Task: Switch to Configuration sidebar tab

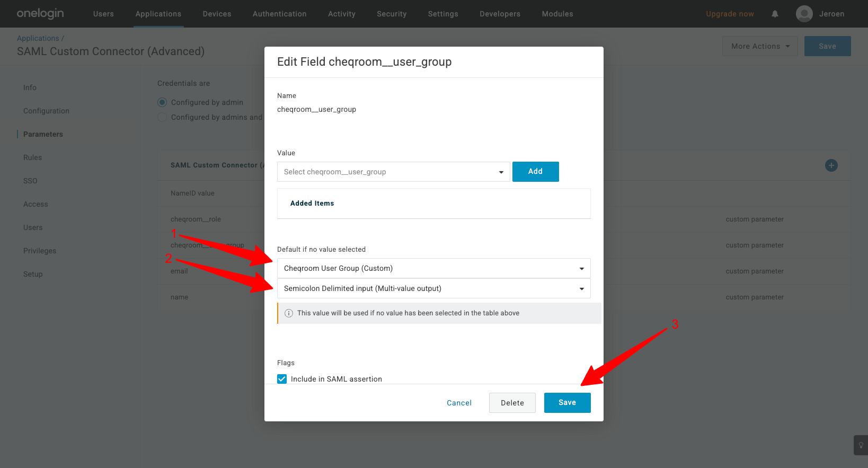Action: (x=46, y=111)
